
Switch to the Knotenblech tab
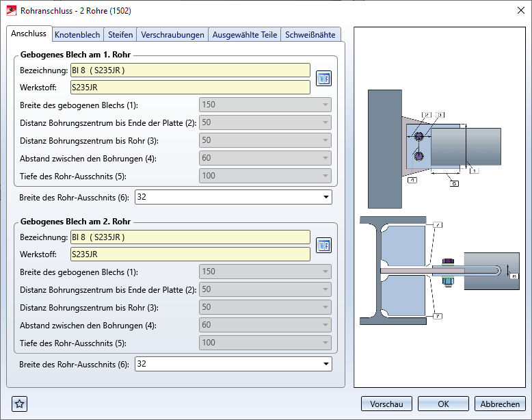click(77, 35)
